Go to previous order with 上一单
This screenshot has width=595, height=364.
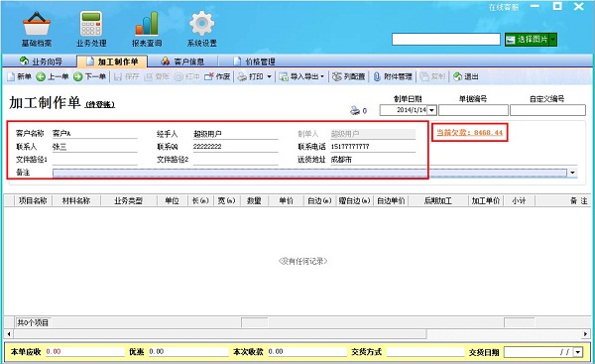(53, 76)
